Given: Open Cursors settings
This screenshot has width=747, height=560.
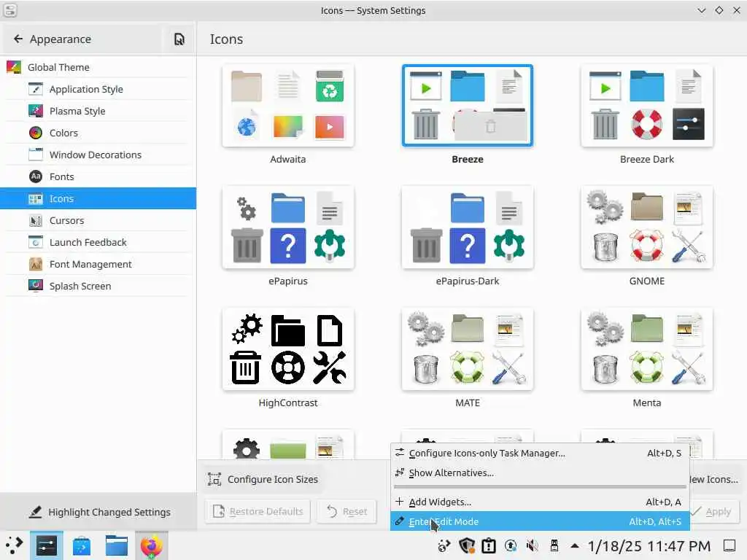Looking at the screenshot, I should (98, 220).
